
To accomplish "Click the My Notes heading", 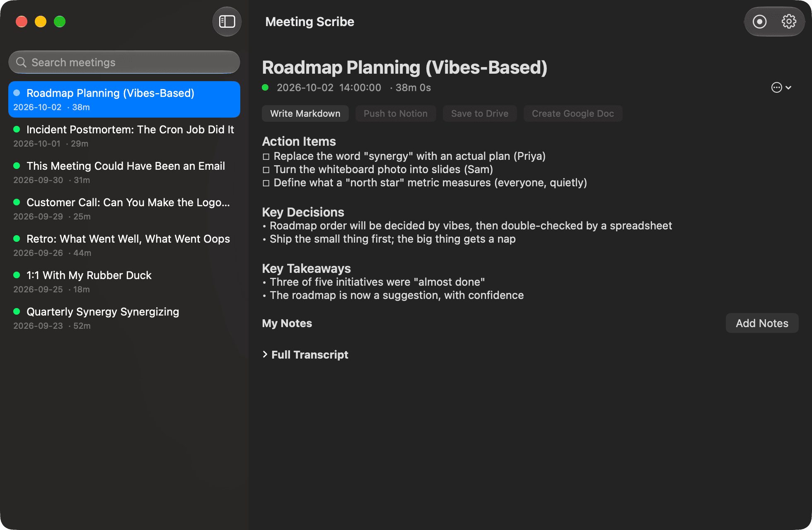I will coord(287,323).
